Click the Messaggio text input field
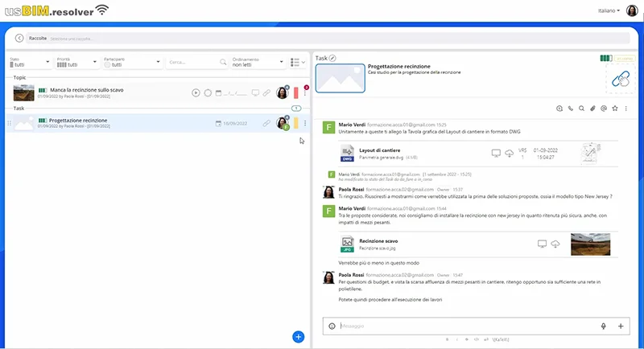 [x=468, y=326]
